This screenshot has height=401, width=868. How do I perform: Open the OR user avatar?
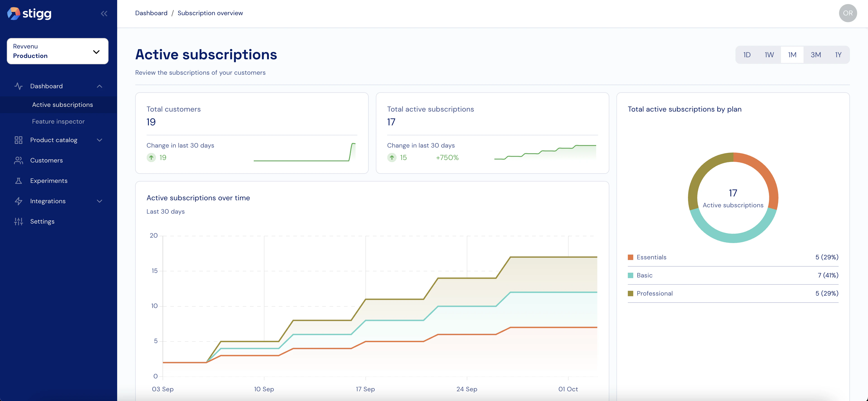(848, 13)
